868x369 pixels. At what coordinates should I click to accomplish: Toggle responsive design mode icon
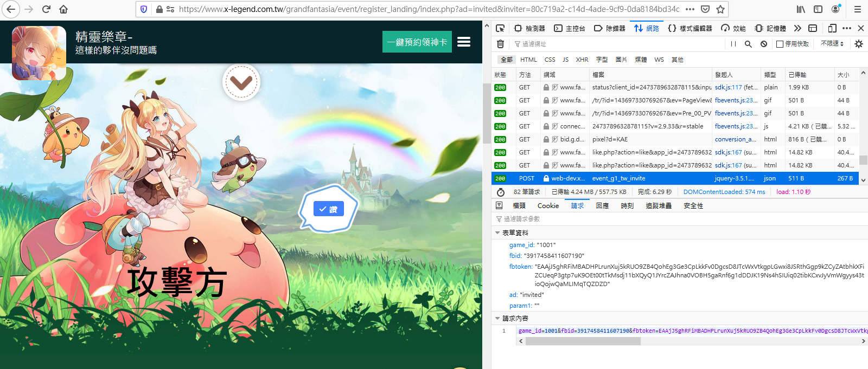(833, 28)
